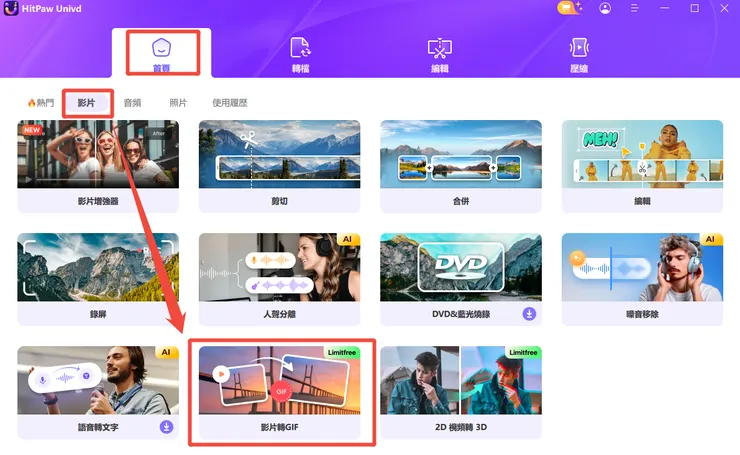Click the 人聲分離 label text
The width and height of the screenshot is (740, 455).
(279, 314)
